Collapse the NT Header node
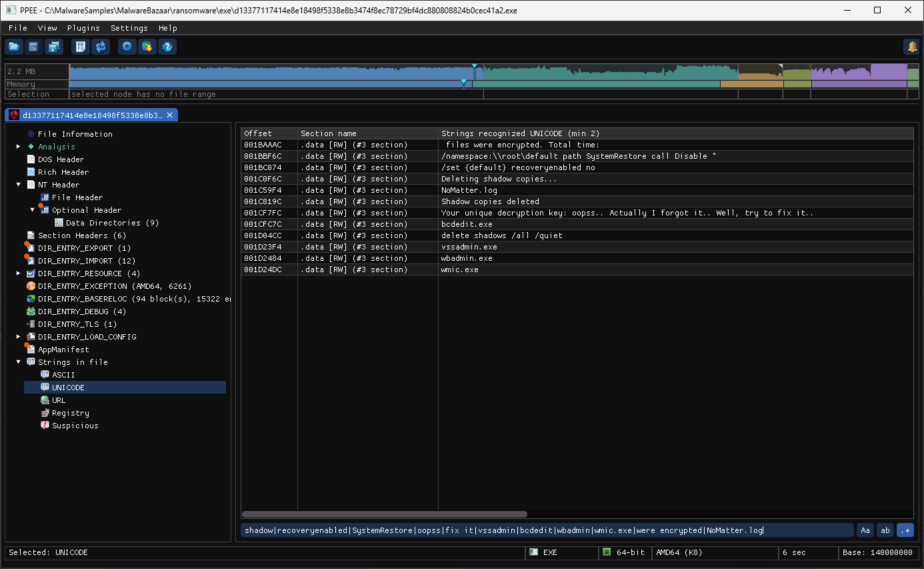The height and width of the screenshot is (569, 924). tap(19, 185)
